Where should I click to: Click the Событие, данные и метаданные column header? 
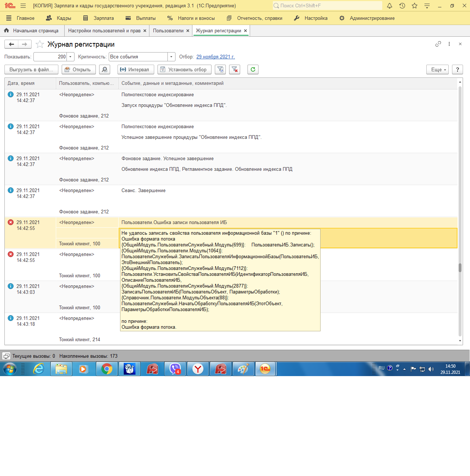coord(288,83)
